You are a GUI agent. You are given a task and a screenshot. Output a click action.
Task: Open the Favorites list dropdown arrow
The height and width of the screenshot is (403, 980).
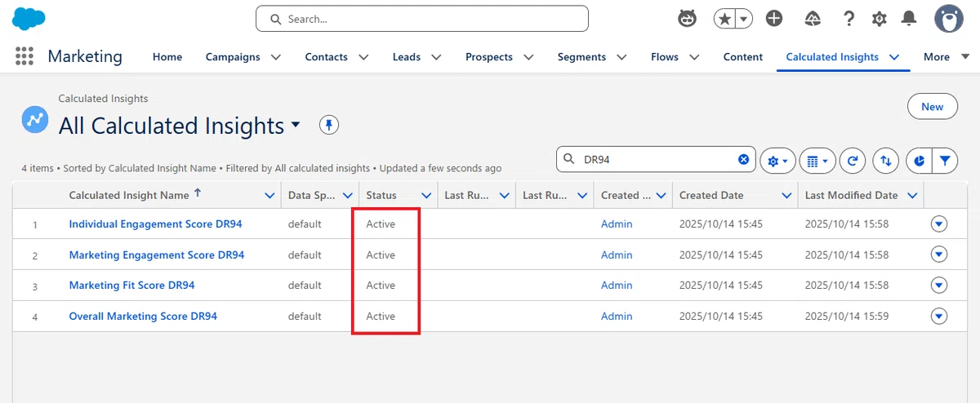pyautogui.click(x=743, y=19)
